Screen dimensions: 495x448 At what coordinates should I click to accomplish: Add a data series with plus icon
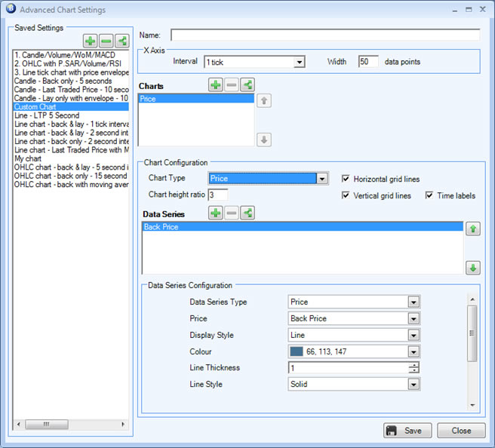point(216,213)
